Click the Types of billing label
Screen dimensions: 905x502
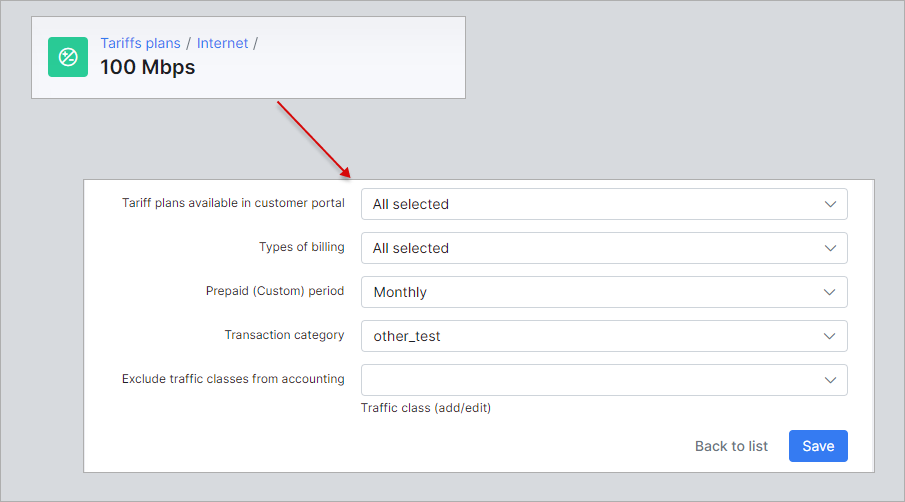[x=301, y=247]
